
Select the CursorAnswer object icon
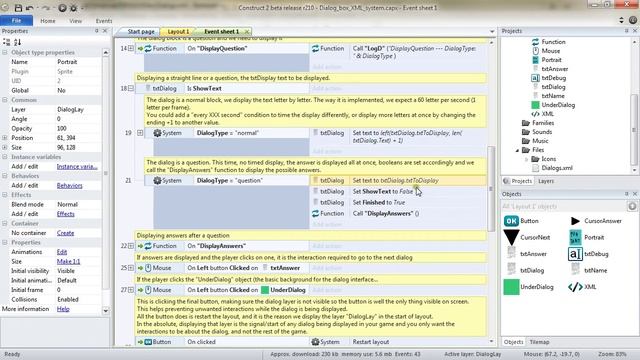575,221
